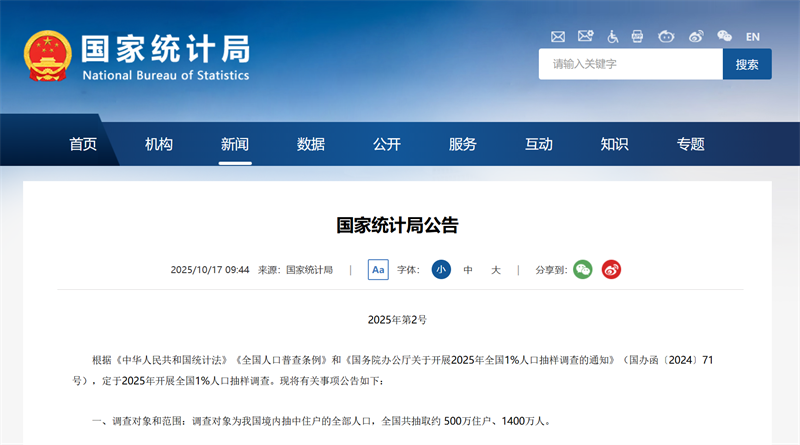Image resolution: width=800 pixels, height=445 pixels.
Task: Click the mobile APP icon in header
Action: 639,37
